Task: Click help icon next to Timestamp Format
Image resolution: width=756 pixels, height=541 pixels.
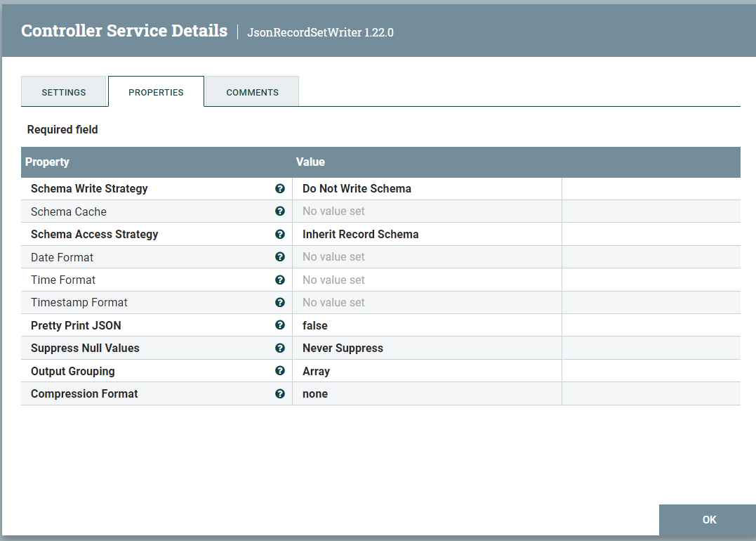Action: pos(280,302)
